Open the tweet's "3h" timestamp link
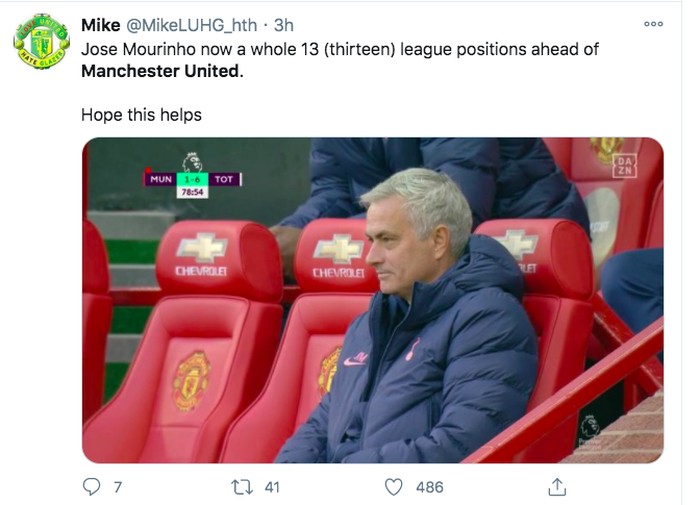 [283, 25]
